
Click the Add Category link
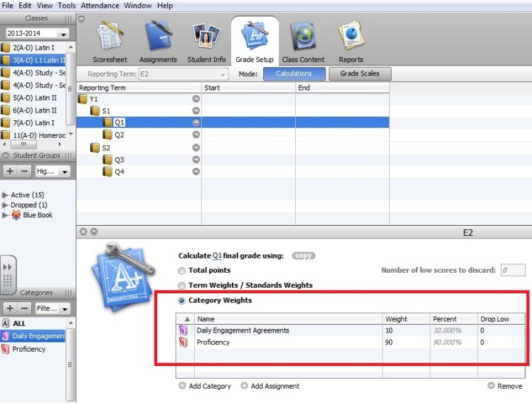206,386
